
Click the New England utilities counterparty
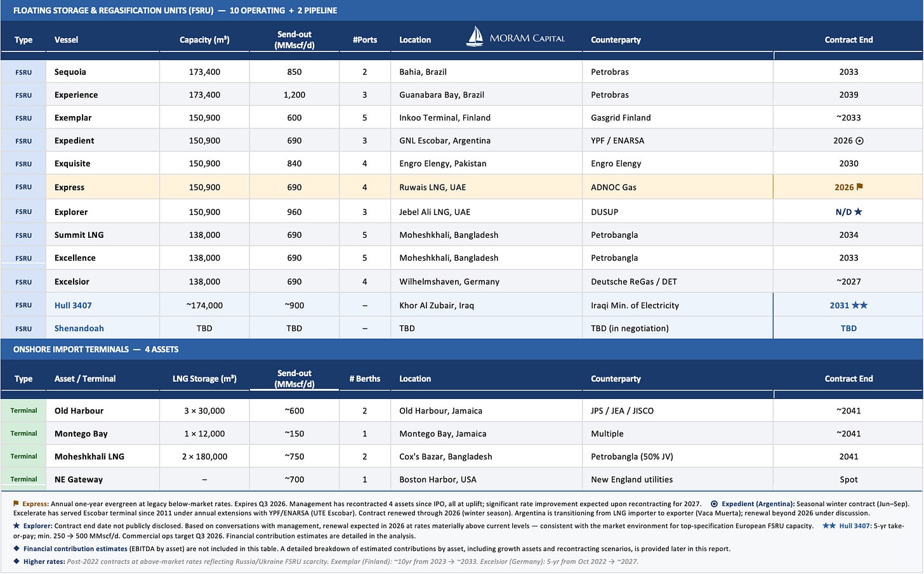tap(631, 479)
